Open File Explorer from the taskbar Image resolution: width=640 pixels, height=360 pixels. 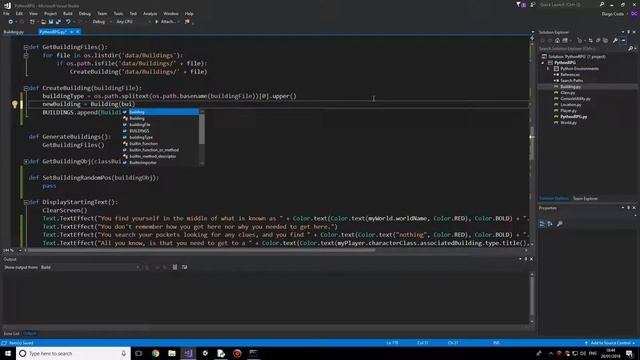pos(172,353)
